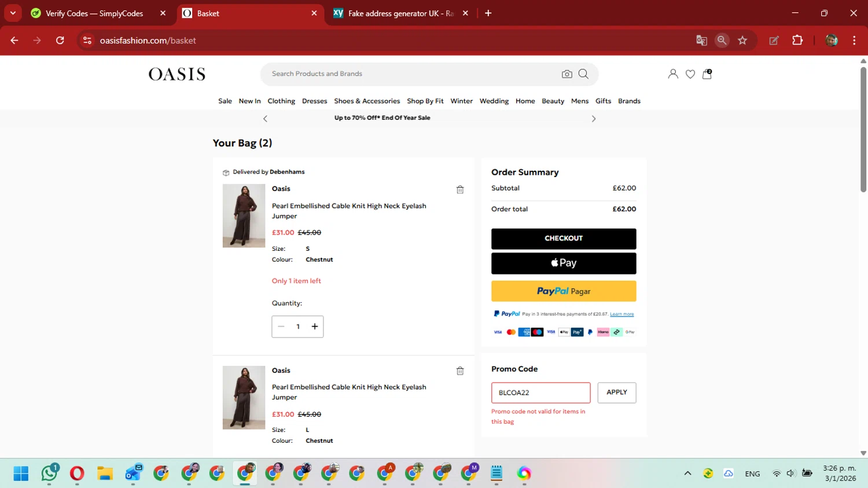Image resolution: width=868 pixels, height=488 pixels.
Task: Increase quantity with the plus button
Action: point(315,326)
